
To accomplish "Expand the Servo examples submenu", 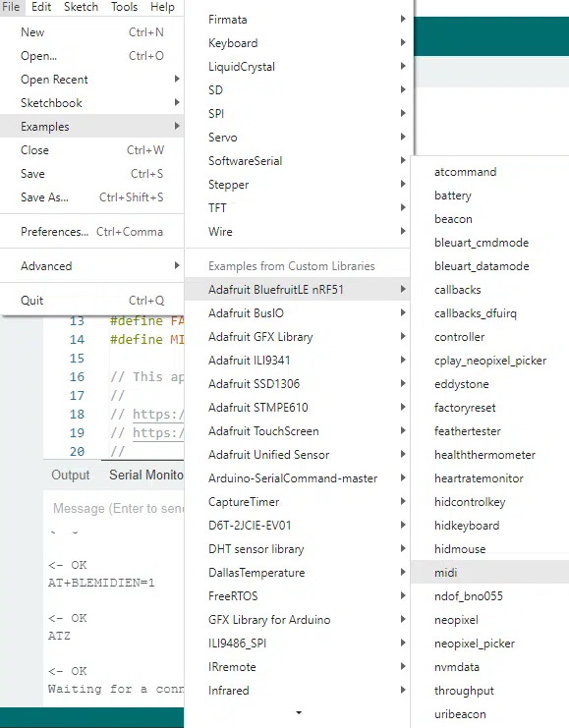I will click(x=297, y=138).
